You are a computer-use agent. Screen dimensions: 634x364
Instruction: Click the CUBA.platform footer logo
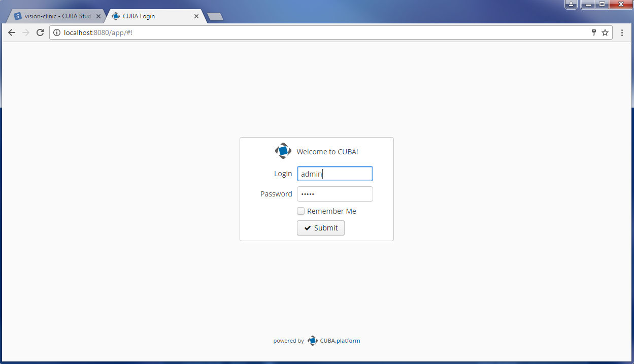[313, 341]
